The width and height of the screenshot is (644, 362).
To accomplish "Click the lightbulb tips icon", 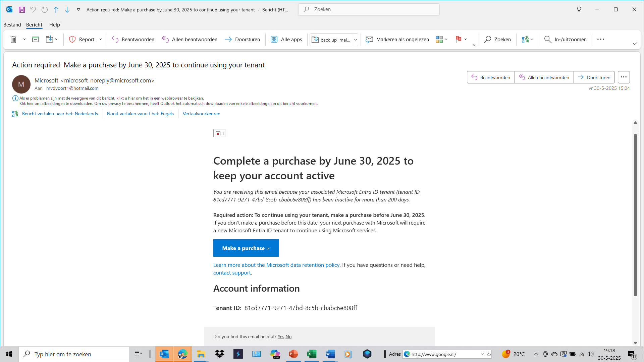I will click(x=579, y=9).
